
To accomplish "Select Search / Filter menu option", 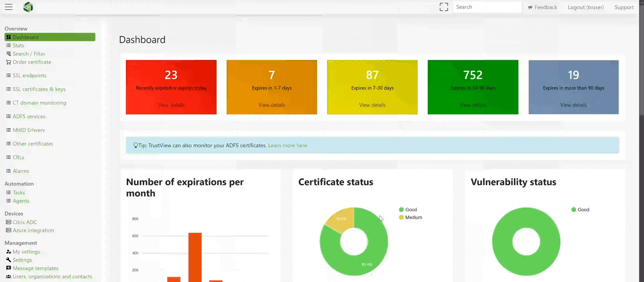I will [x=29, y=54].
